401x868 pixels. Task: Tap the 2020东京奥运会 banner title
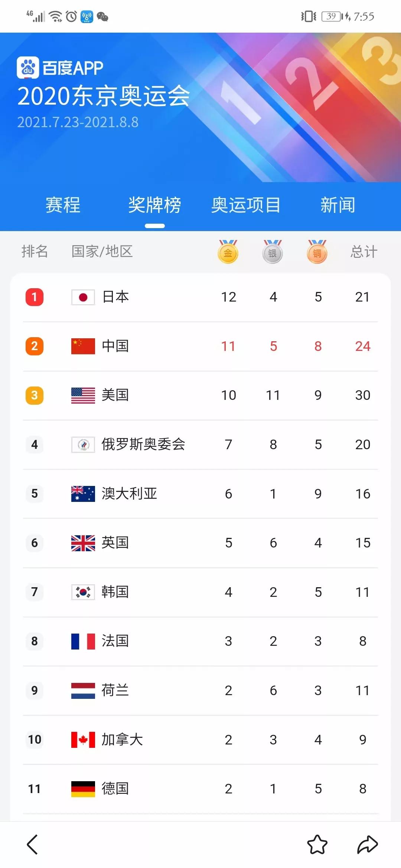pyautogui.click(x=104, y=96)
